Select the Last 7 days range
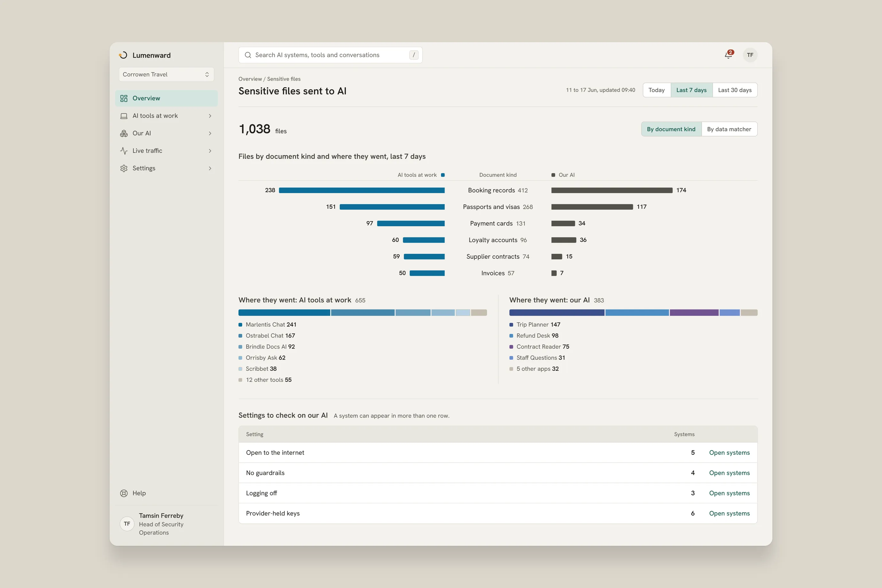 tap(691, 90)
